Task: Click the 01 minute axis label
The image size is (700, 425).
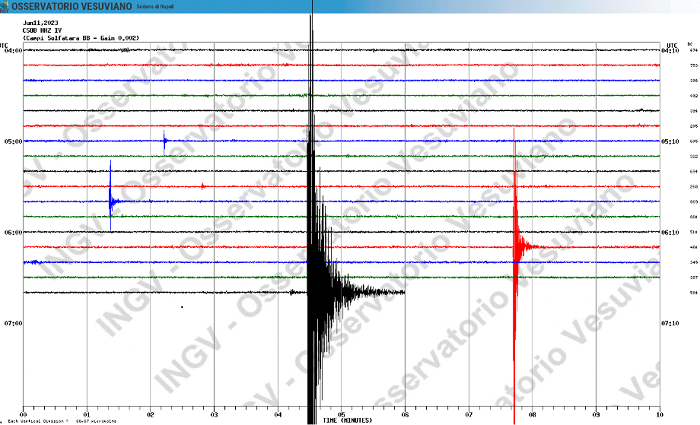Action: click(87, 414)
